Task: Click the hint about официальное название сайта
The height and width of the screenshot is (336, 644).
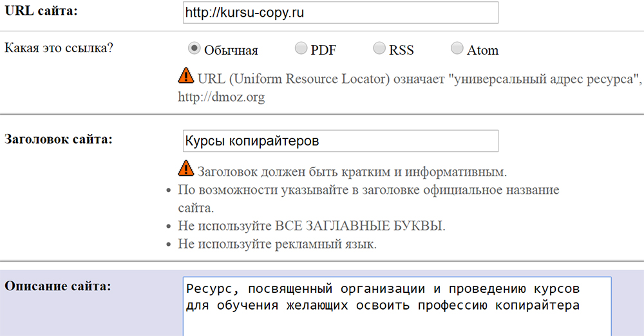Action: [368, 191]
